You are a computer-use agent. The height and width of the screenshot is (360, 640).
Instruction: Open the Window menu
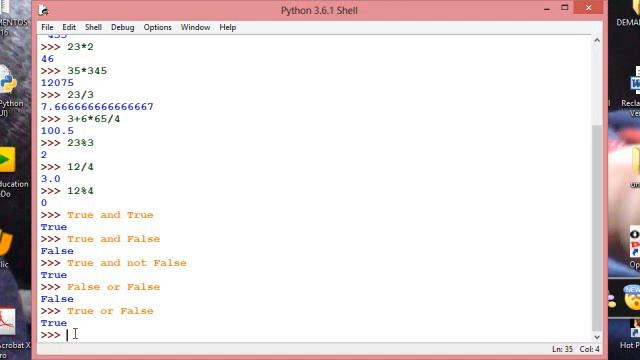point(195,27)
